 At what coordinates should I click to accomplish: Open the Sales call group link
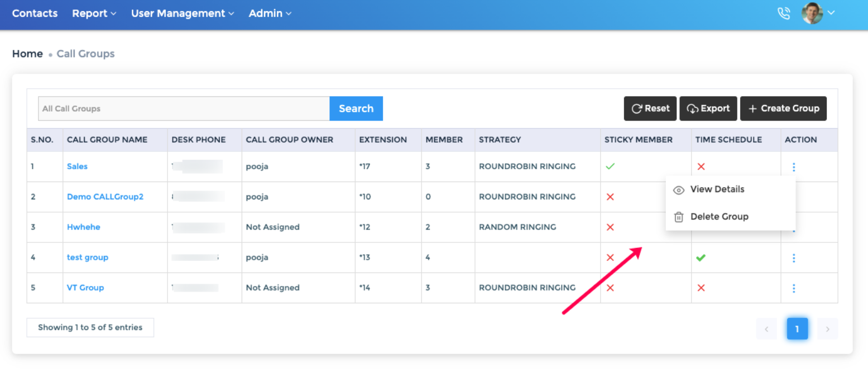(x=77, y=166)
